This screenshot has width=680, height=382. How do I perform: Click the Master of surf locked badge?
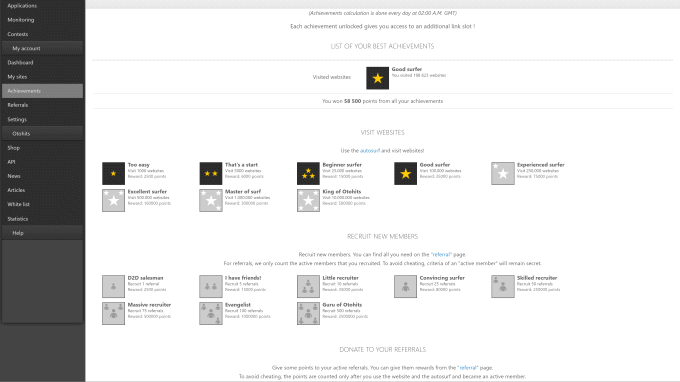(x=211, y=200)
